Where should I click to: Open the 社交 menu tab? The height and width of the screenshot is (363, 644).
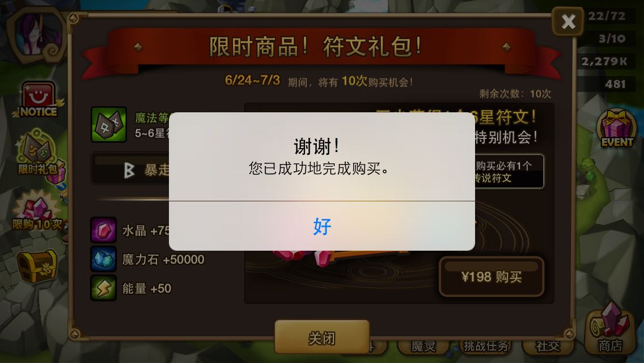[548, 346]
